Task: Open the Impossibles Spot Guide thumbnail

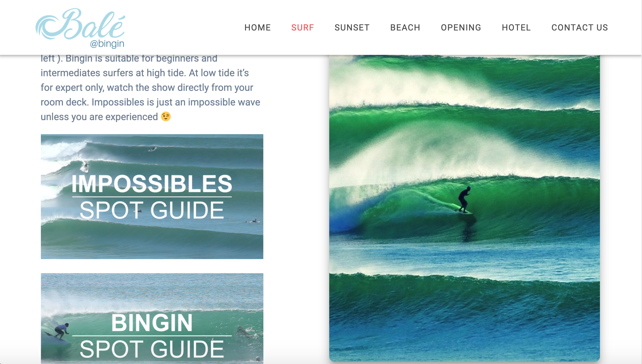Action: tap(152, 197)
